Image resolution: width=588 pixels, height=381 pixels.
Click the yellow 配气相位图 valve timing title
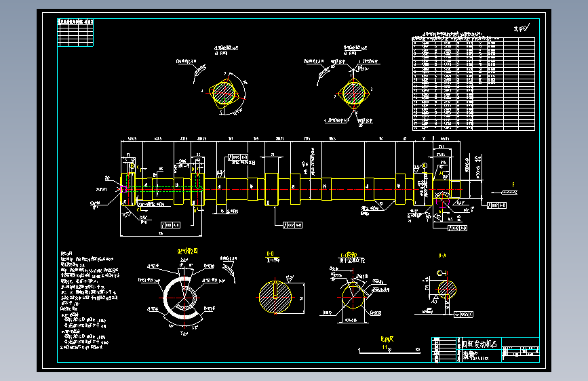[187, 251]
